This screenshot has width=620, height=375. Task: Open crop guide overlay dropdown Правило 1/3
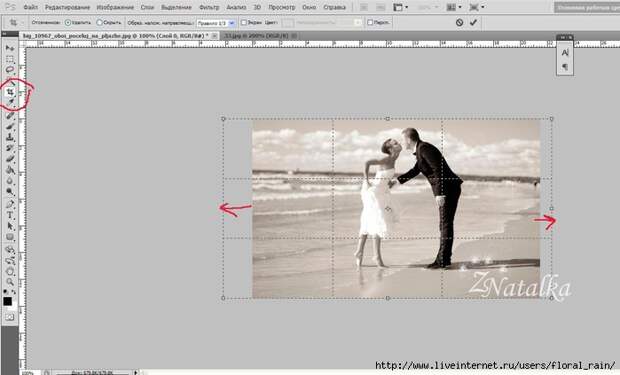click(x=216, y=23)
